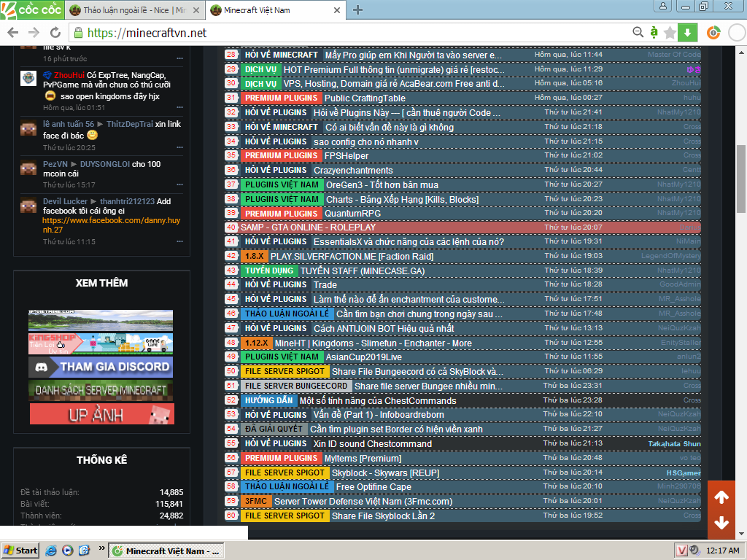Open the danny.huynh.27 Facebook link
This screenshot has width=747, height=560.
[x=111, y=225]
